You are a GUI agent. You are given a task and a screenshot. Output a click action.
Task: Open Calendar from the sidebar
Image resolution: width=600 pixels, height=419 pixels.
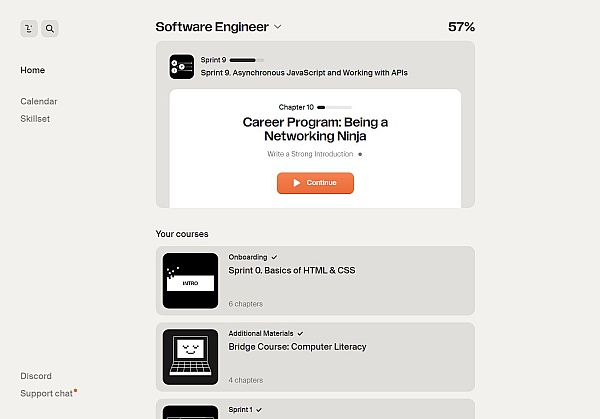(x=39, y=101)
